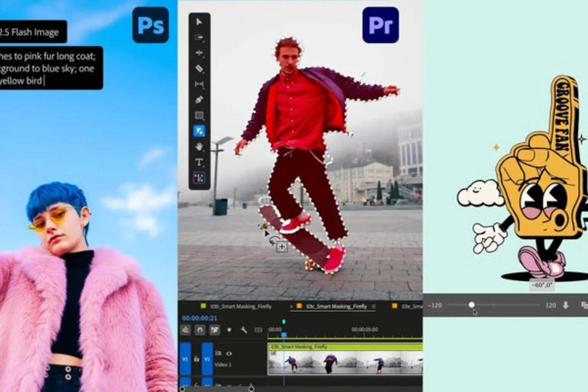Image resolution: width=588 pixels, height=392 pixels.
Task: Click the playhead at the timeline ruler
Action: tap(284, 334)
